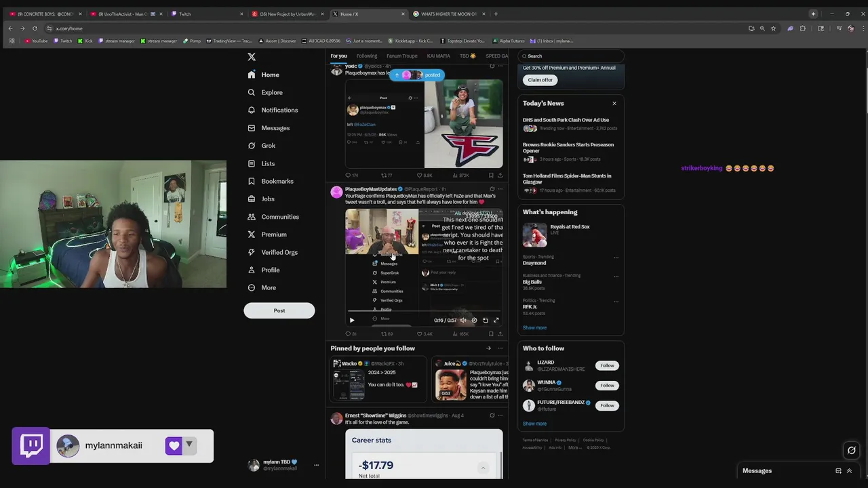This screenshot has height=488, width=868.
Task: Open the Chrome extensions puzzle icon
Action: [802, 28]
